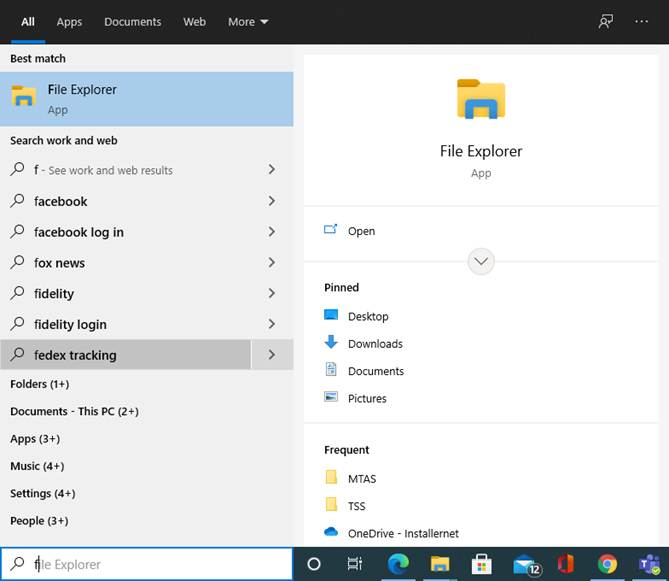Launch Google Chrome from the taskbar
The image size is (669, 581).
pos(607,564)
